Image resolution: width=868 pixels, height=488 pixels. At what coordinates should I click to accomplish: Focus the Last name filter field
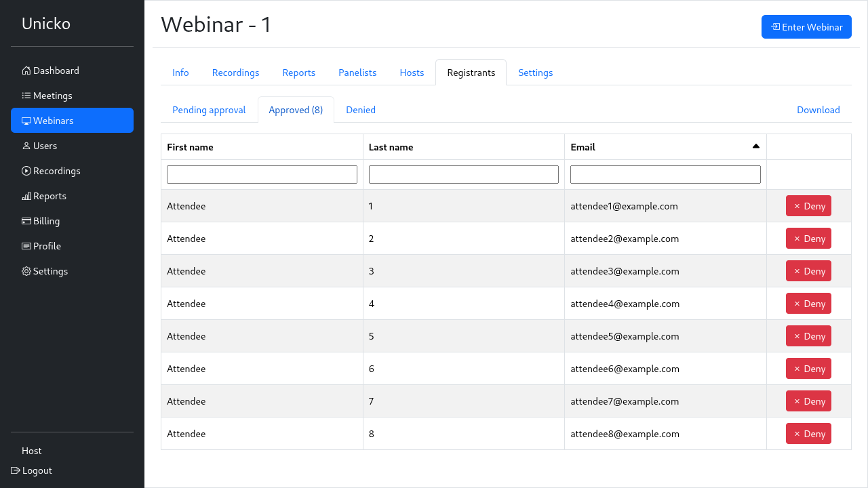click(x=464, y=174)
